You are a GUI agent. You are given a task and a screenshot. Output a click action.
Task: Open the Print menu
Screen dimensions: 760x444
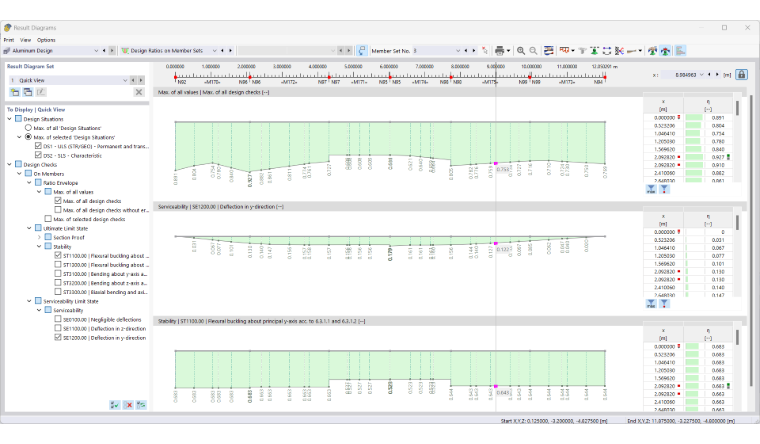point(9,40)
